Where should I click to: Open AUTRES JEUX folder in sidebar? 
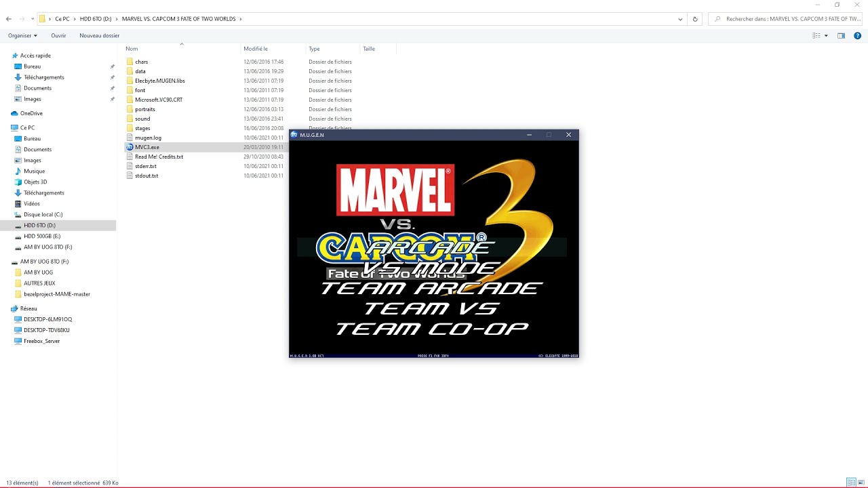(x=39, y=283)
